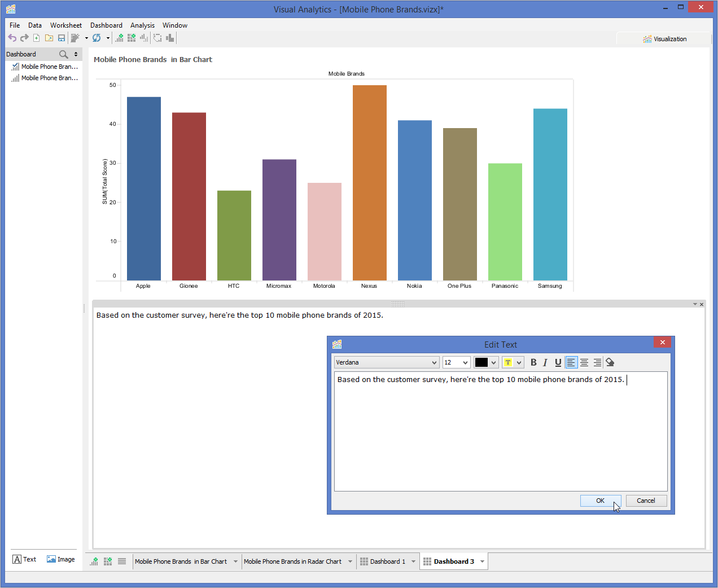Viewport: 718px width, 588px height.
Task: Click the light green Panasonic bar
Action: (505, 222)
